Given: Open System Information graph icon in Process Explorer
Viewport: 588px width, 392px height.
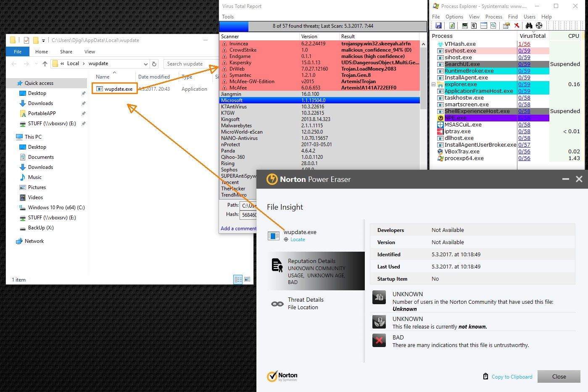Looking at the screenshot, I should pos(464,26).
